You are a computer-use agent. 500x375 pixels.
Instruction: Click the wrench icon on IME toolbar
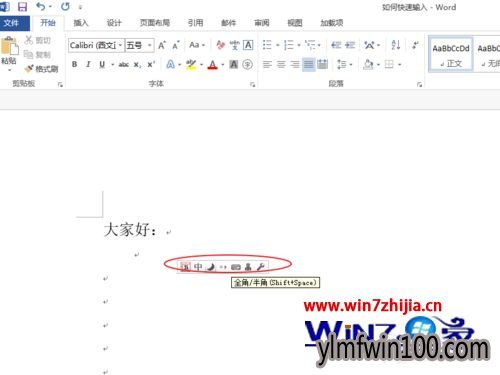coord(260,267)
